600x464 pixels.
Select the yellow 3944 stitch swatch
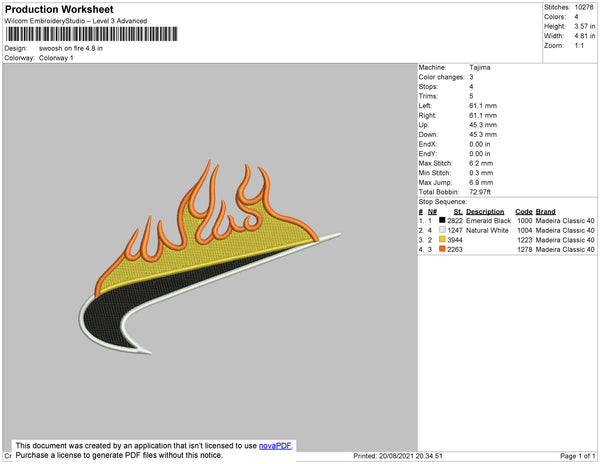pos(442,239)
